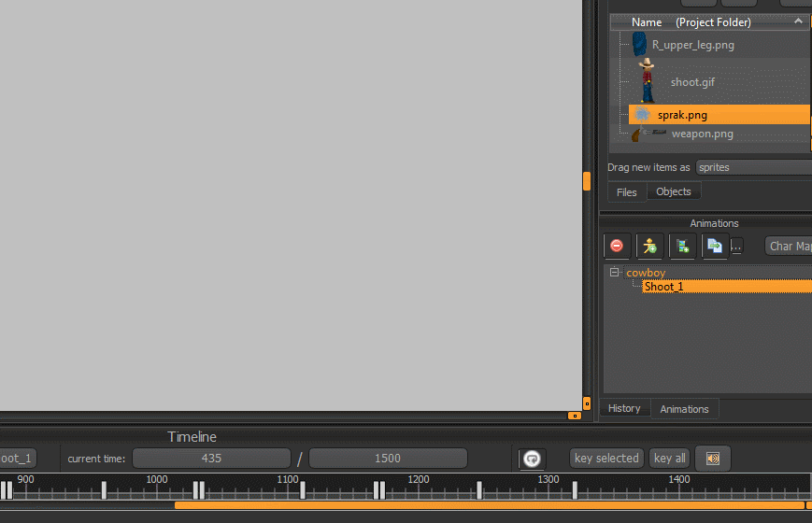Switch to the Files tab
The image size is (812, 523).
point(626,192)
